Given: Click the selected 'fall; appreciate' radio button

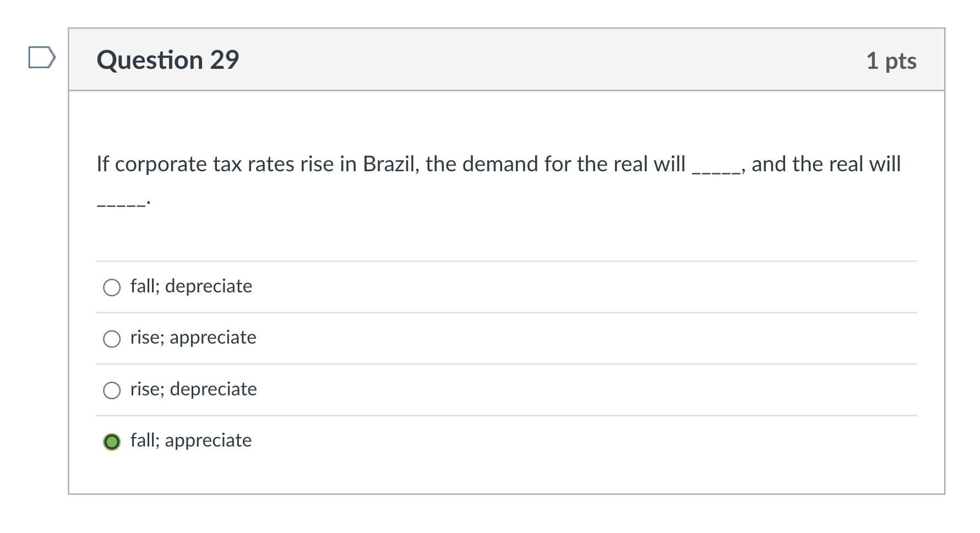Looking at the screenshot, I should [x=112, y=442].
